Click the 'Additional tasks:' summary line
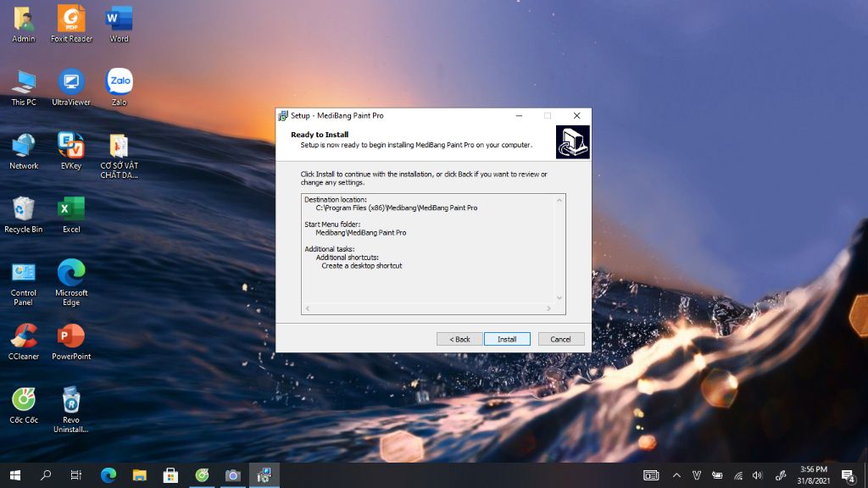This screenshot has width=868, height=488. click(330, 249)
